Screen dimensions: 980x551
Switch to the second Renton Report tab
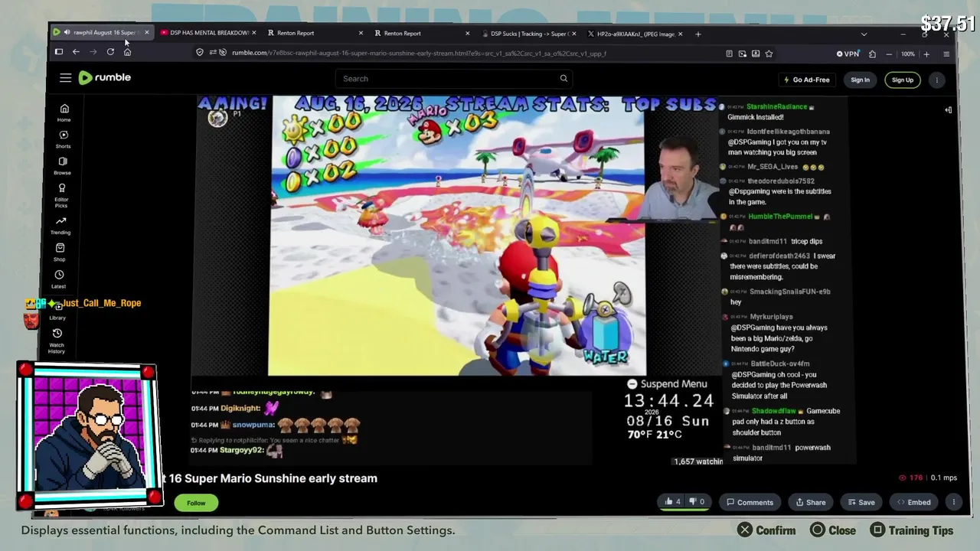(x=421, y=34)
